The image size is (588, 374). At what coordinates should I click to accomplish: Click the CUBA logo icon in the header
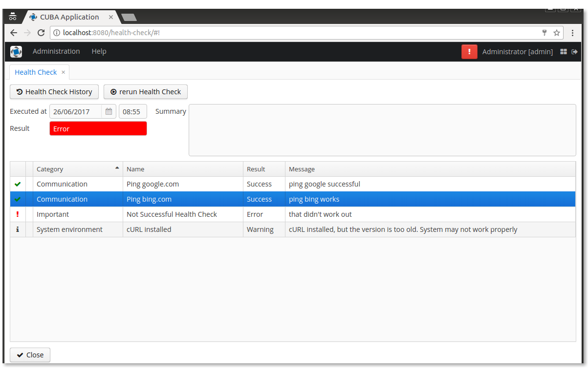coord(16,52)
